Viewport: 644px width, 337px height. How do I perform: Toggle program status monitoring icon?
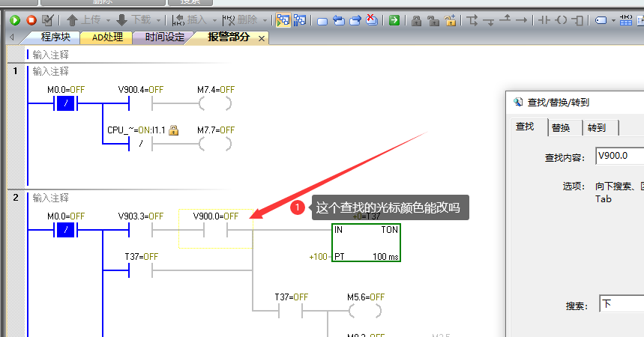click(x=283, y=20)
